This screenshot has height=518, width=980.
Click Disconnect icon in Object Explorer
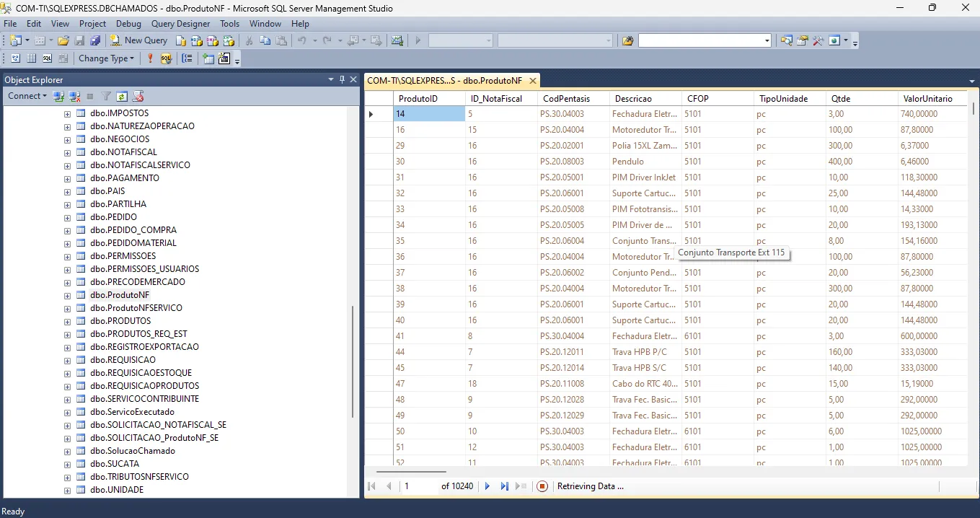click(x=74, y=96)
